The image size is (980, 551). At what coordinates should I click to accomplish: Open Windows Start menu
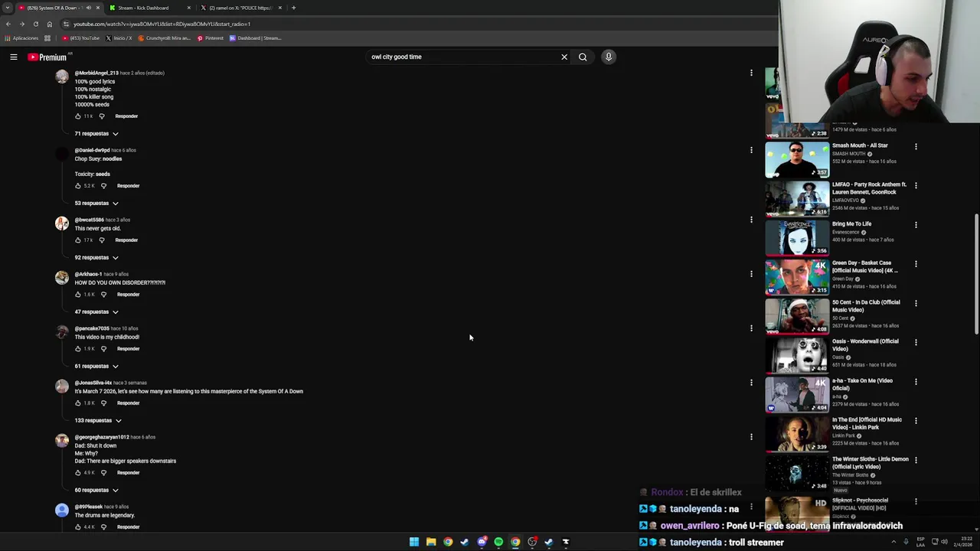coord(414,542)
